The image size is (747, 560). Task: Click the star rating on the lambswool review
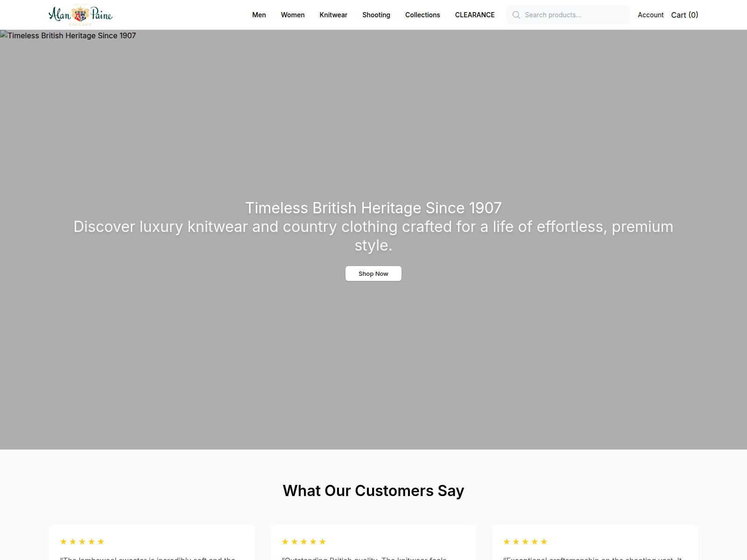point(82,541)
